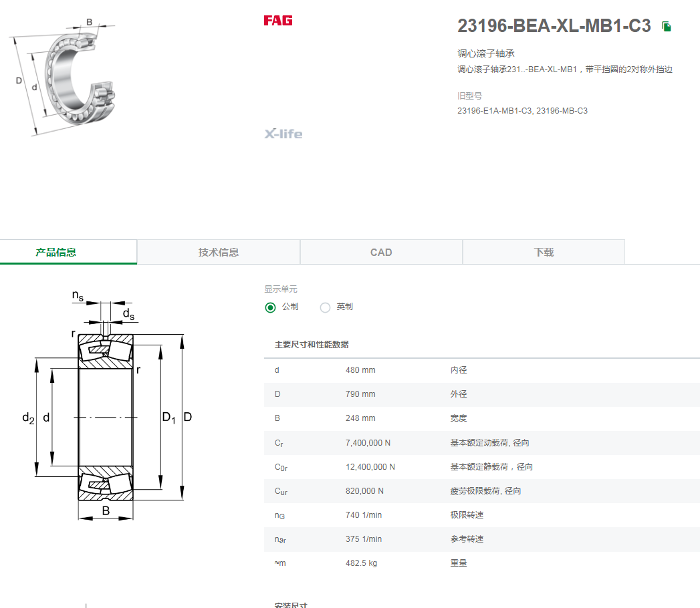This screenshot has width=700, height=608.
Task: Open the 3D bearing product image
Action: (62, 77)
